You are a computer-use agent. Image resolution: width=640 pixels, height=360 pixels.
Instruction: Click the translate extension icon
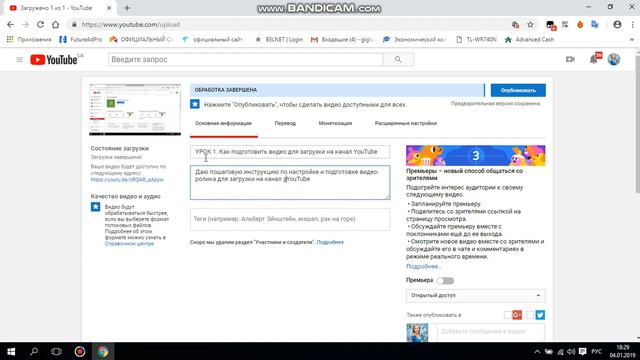595,24
